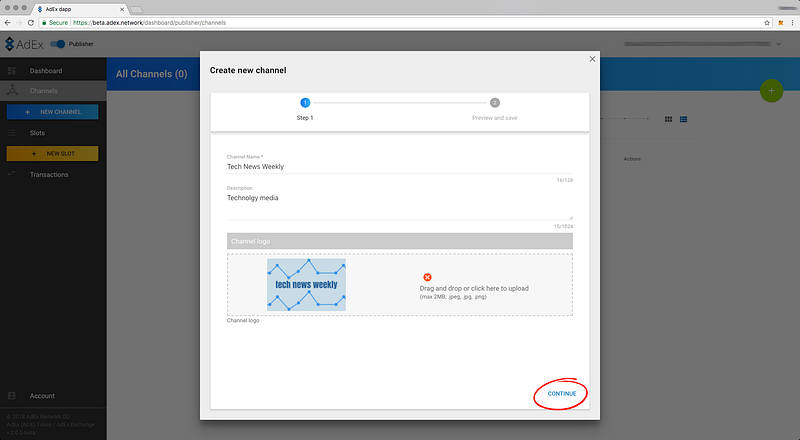The height and width of the screenshot is (440, 800).
Task: Click the browser forward arrow
Action: [x=19, y=22]
